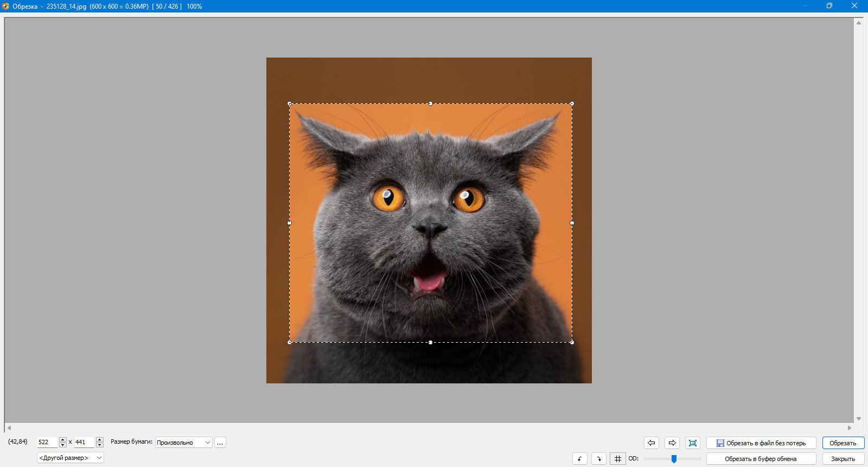Click vertical scrollbar up arrow
The width and height of the screenshot is (868, 467).
click(x=859, y=22)
